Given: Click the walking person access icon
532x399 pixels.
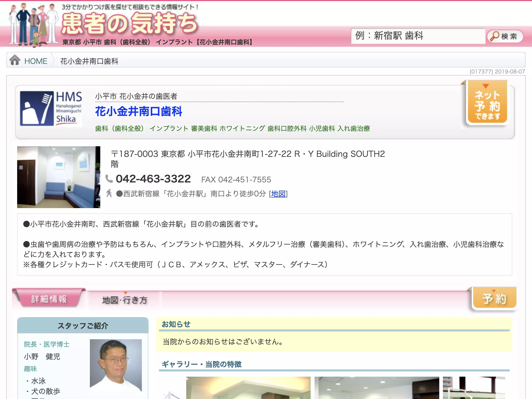Looking at the screenshot, I should coord(109,193).
